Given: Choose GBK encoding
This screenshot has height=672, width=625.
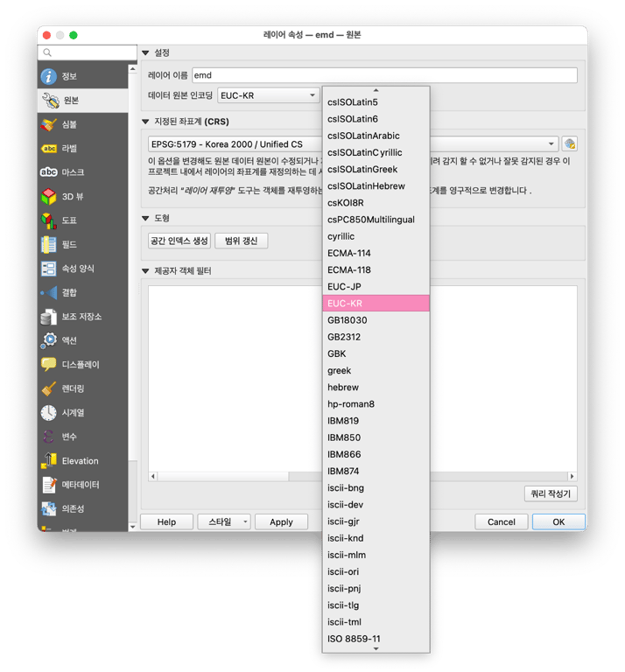Looking at the screenshot, I should click(x=376, y=353).
